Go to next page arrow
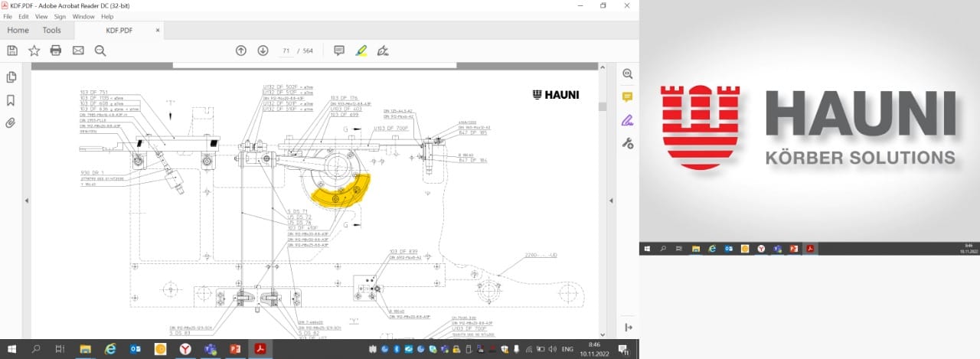This screenshot has height=359, width=980. tap(263, 51)
